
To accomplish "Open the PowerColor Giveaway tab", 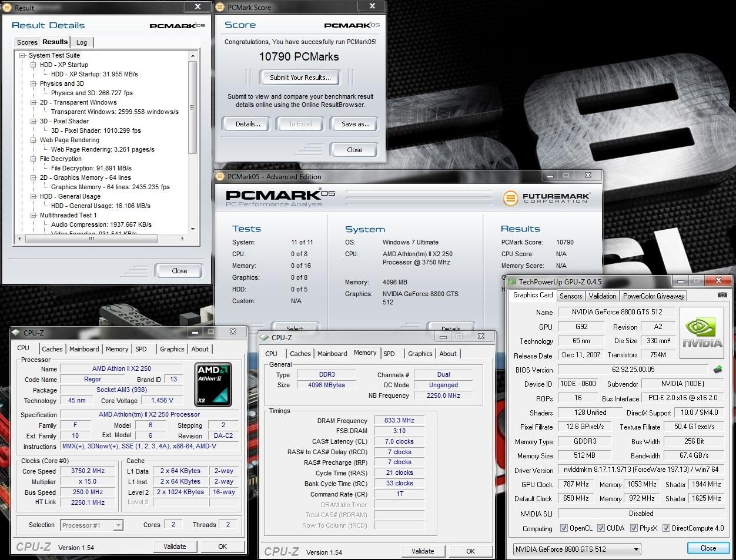I will (x=654, y=296).
